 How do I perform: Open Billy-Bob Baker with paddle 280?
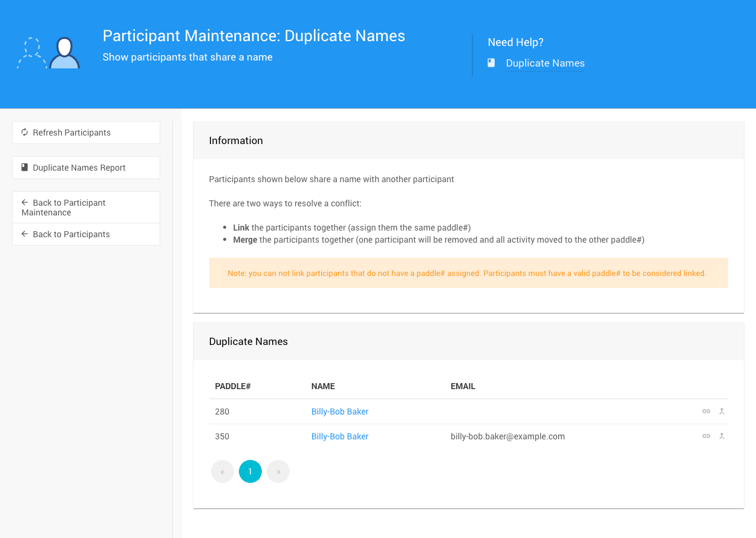339,412
